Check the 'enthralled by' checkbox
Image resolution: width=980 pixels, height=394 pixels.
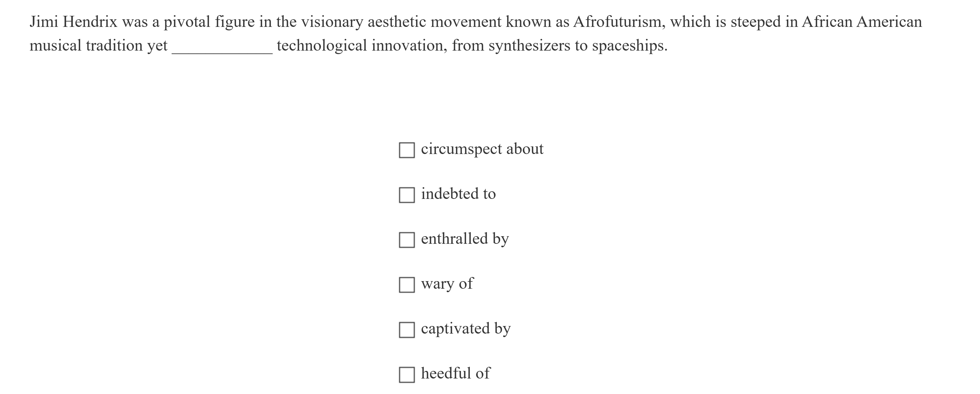tap(407, 240)
